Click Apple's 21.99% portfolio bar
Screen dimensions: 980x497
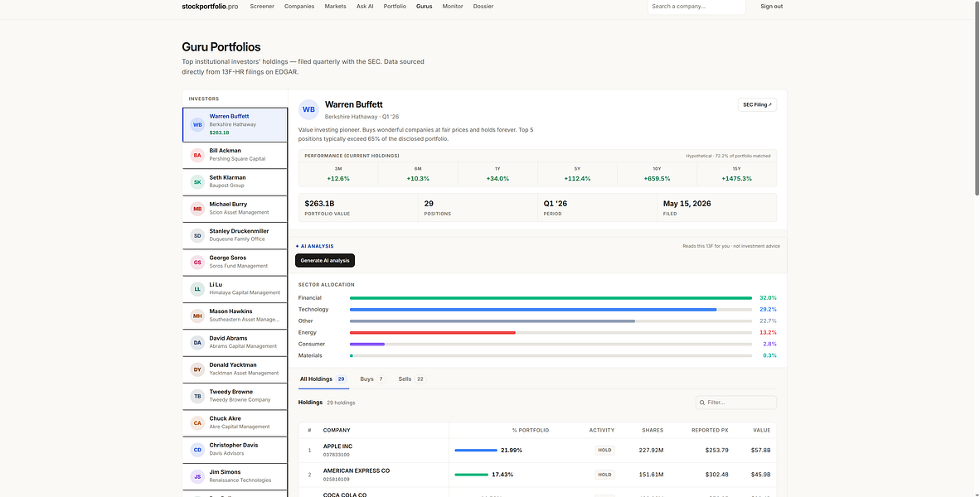point(476,450)
